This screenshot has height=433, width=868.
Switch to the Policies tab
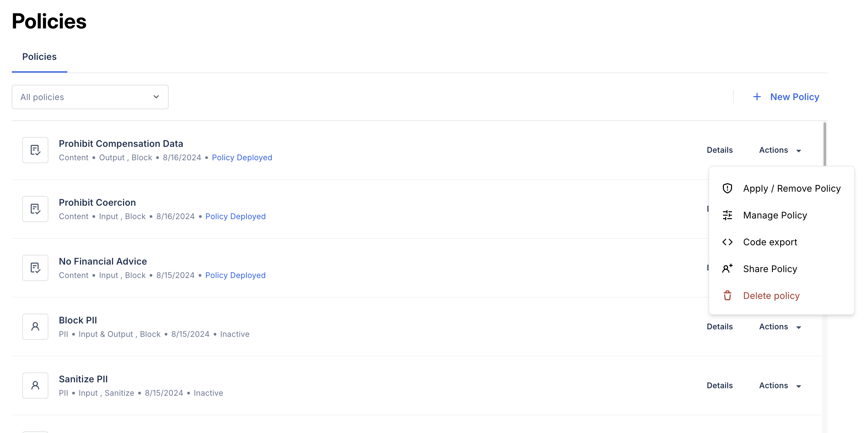(40, 57)
